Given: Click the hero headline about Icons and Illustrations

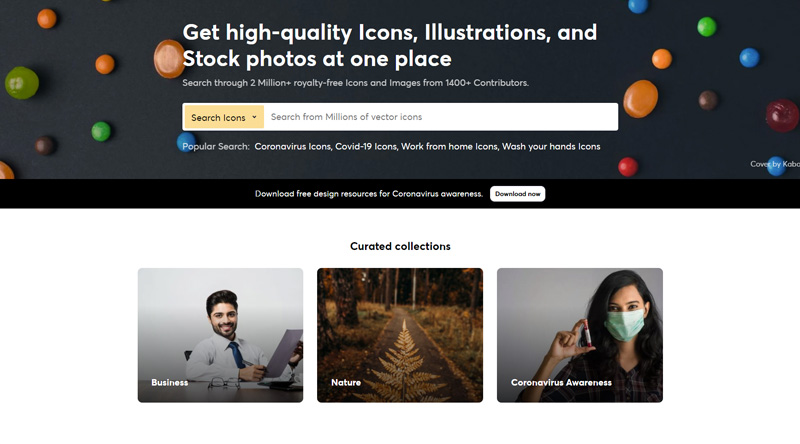Looking at the screenshot, I should click(x=390, y=45).
